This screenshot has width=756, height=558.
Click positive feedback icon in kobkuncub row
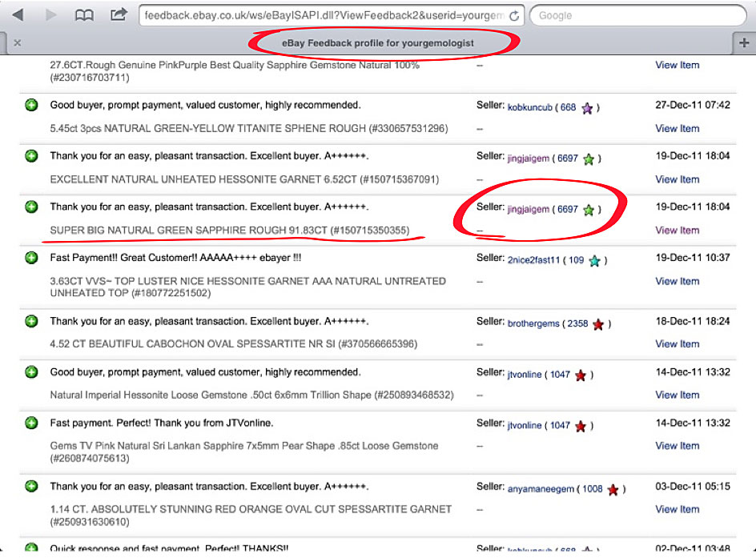pos(31,105)
